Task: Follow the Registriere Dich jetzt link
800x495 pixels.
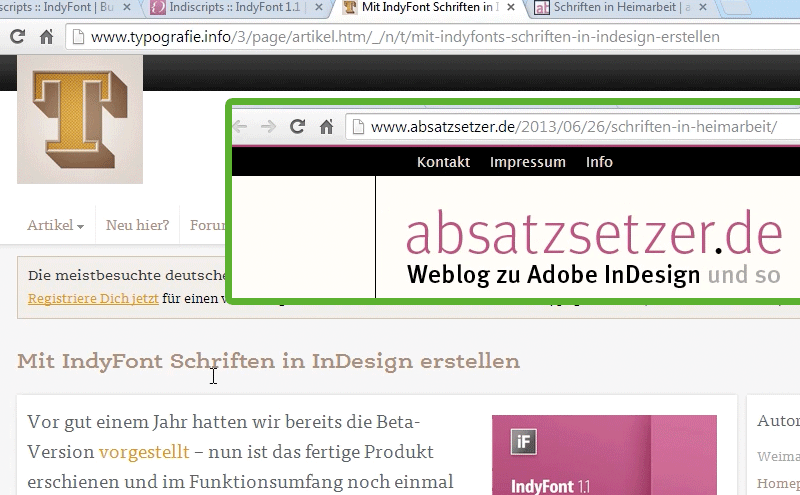Action: pos(93,298)
